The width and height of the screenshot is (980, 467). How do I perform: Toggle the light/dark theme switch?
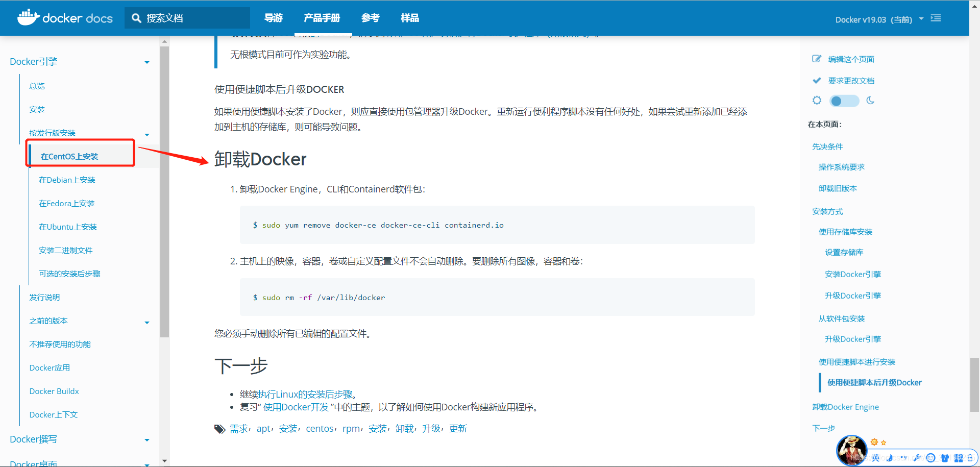844,101
